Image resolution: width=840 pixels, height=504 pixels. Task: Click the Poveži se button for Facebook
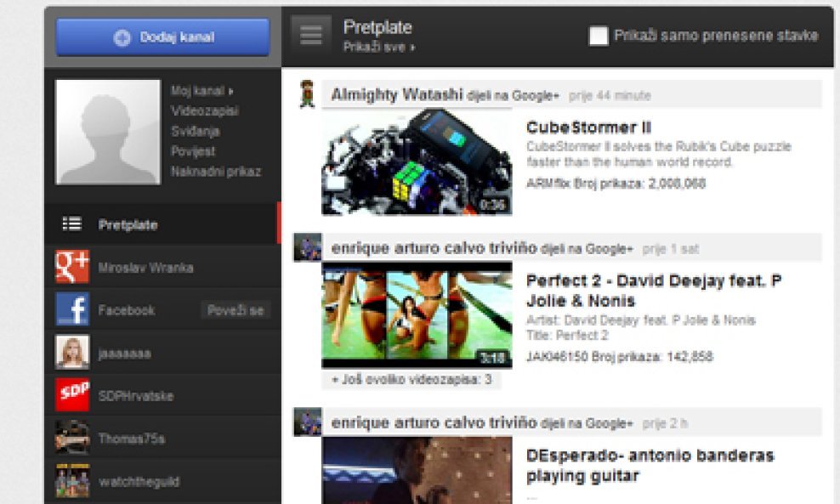click(x=236, y=310)
